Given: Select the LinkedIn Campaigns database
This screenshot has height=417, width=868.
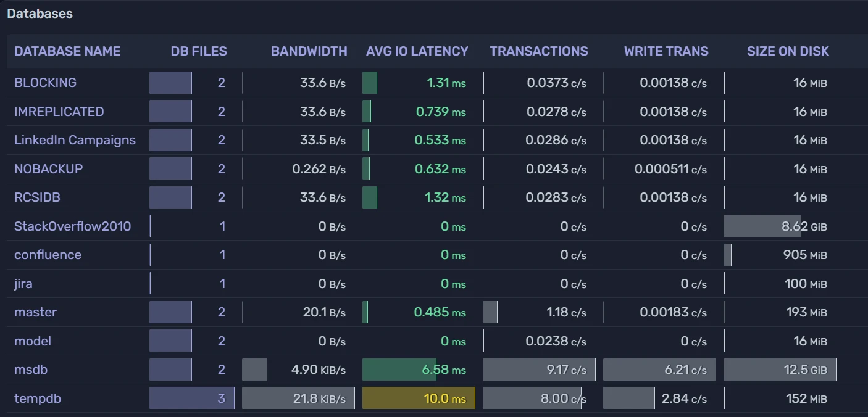Looking at the screenshot, I should point(75,139).
